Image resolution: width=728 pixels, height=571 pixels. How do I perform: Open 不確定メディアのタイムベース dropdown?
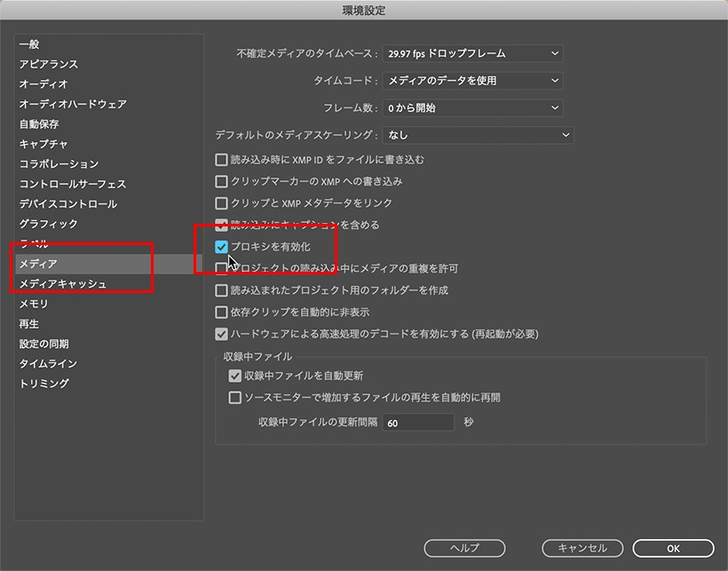point(472,53)
